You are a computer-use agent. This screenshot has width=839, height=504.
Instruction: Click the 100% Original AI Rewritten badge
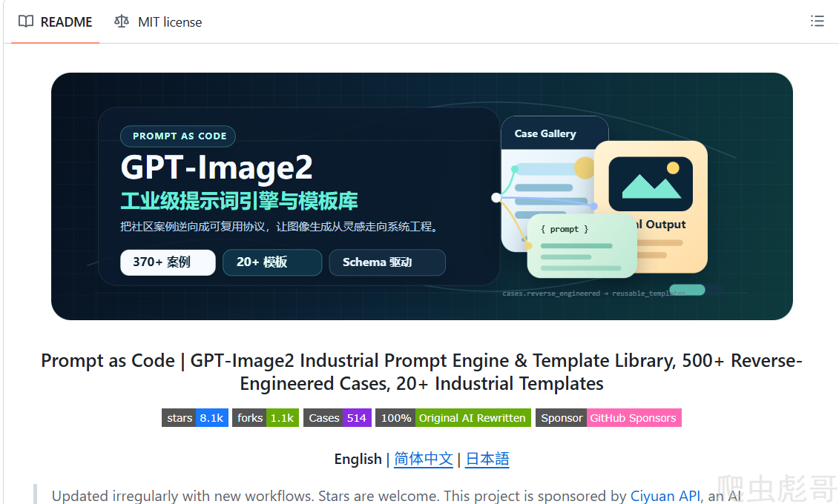(453, 418)
